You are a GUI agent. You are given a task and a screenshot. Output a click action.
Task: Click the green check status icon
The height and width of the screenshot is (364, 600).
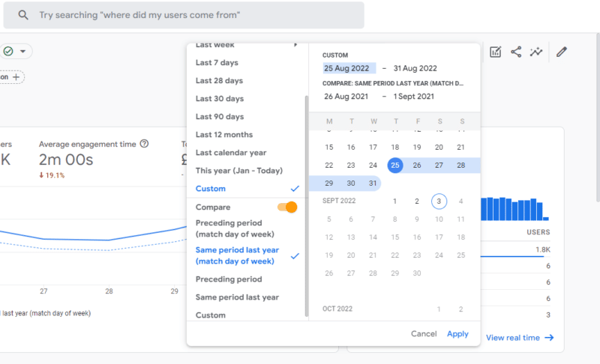click(8, 52)
